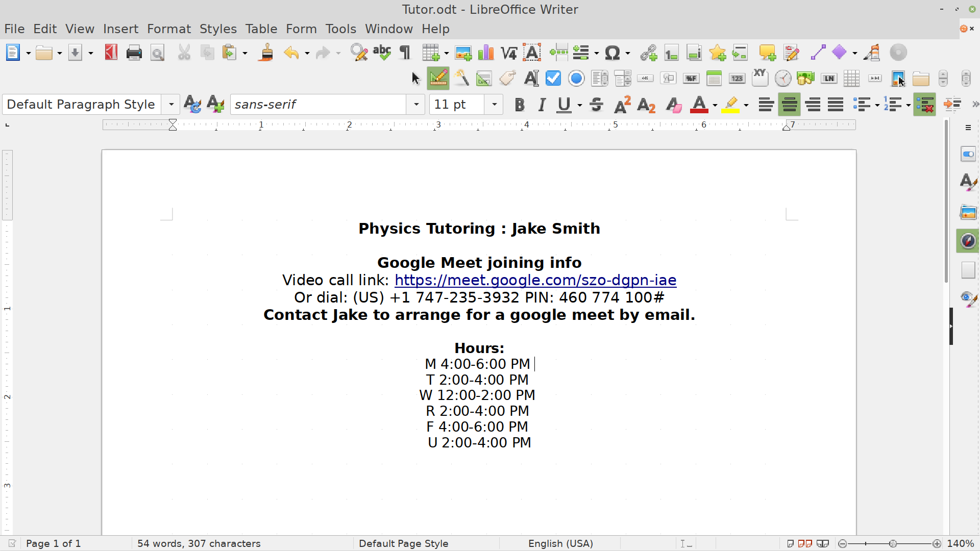The image size is (980, 551).
Task: Click English (USA) language in status bar
Action: [560, 543]
